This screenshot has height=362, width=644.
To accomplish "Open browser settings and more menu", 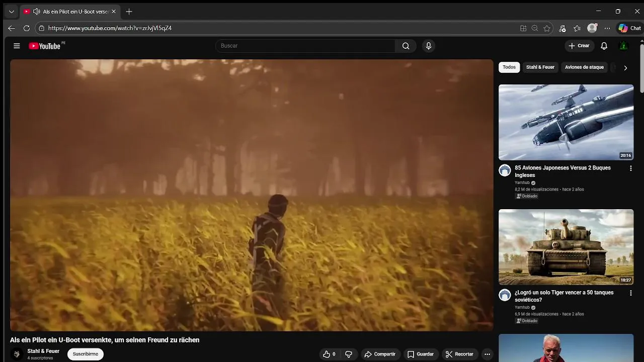I will (607, 28).
